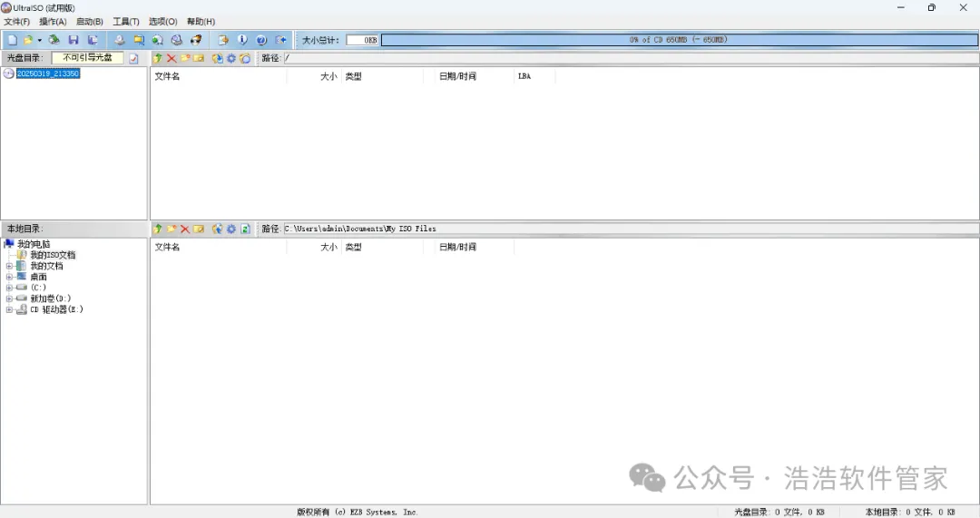
Task: Click the Mount to virtual drive icon
Action: 177,40
